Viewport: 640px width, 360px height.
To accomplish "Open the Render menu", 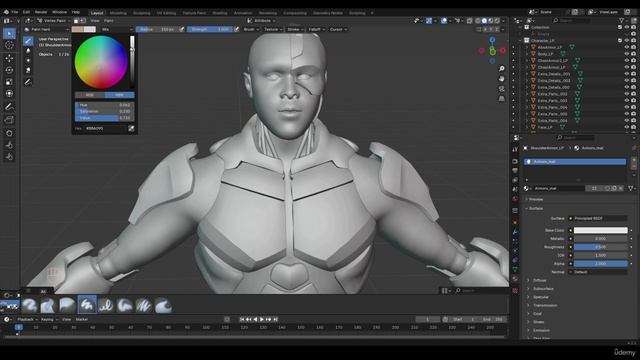I will pyautogui.click(x=41, y=12).
